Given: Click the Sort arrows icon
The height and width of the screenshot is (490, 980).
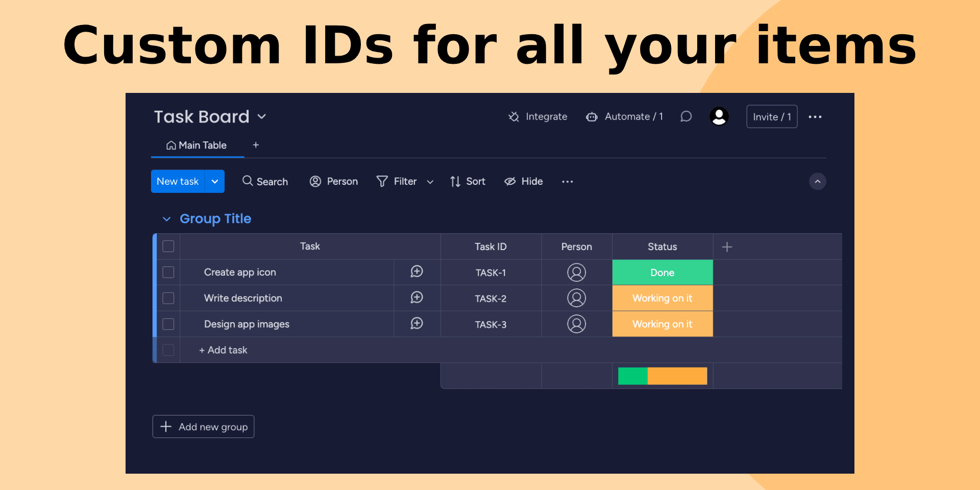Looking at the screenshot, I should click(x=455, y=181).
